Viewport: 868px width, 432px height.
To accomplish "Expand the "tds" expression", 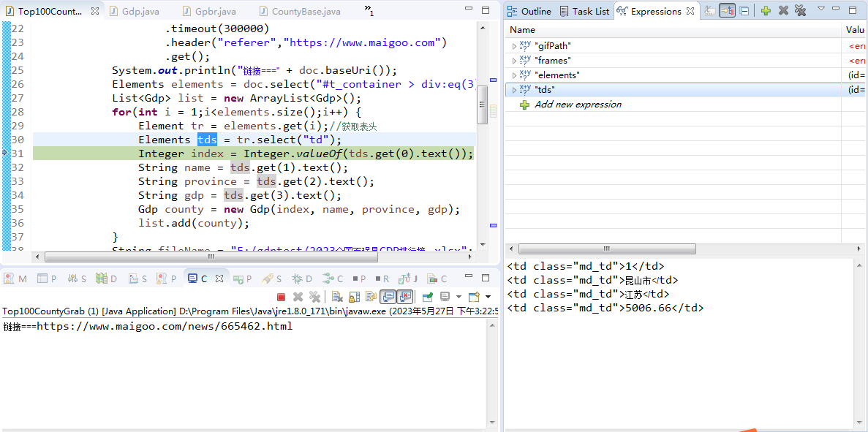I will click(514, 90).
